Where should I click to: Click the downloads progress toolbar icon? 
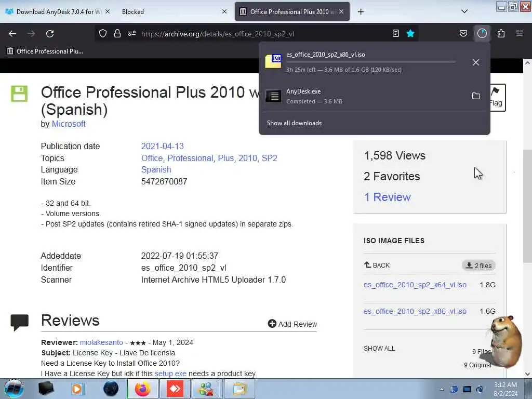pyautogui.click(x=482, y=33)
